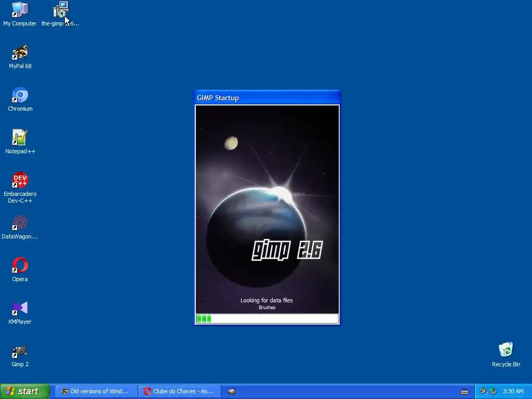Select the Opera desktop shortcut
Viewport: 532px width, 399px height.
(20, 270)
